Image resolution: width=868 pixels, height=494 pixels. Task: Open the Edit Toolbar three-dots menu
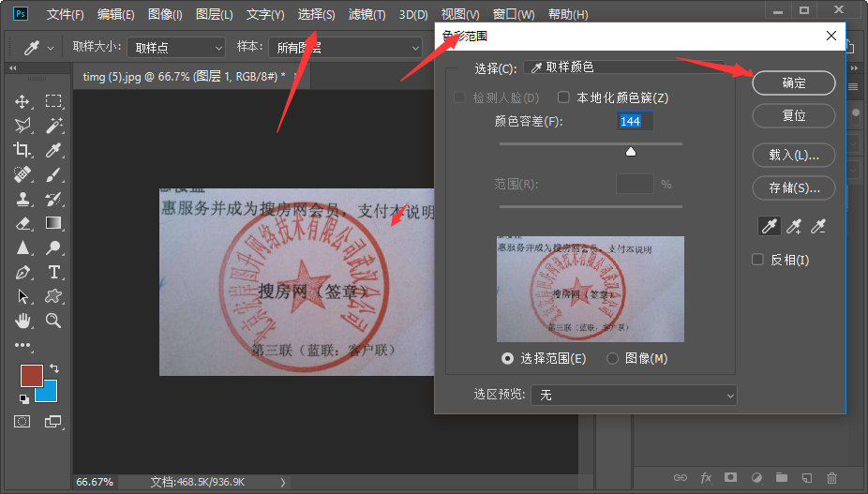point(22,345)
